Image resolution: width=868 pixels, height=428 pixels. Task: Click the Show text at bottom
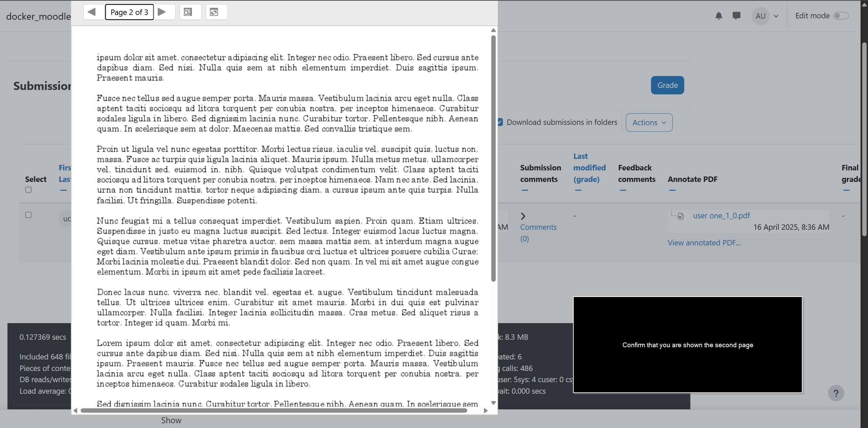(171, 420)
